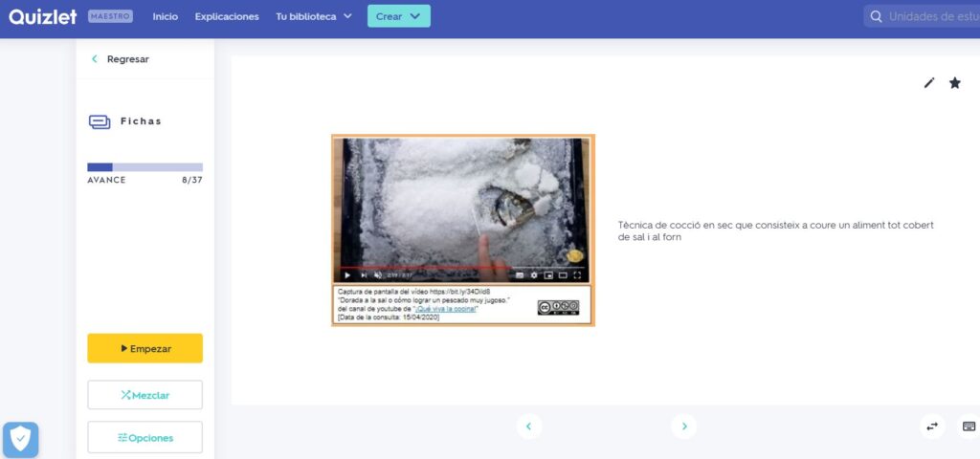The image size is (980, 459).
Task: Click the flashcard salt-fish image
Action: [462, 210]
